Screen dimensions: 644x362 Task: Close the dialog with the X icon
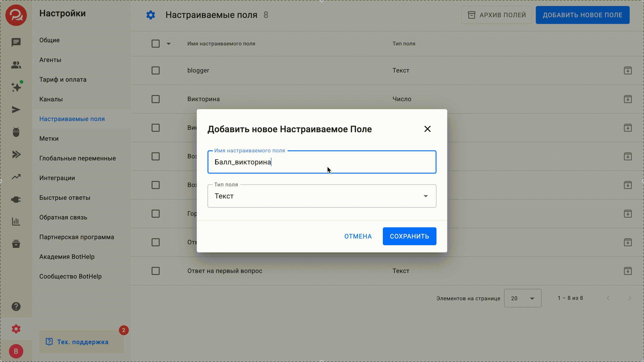click(427, 129)
